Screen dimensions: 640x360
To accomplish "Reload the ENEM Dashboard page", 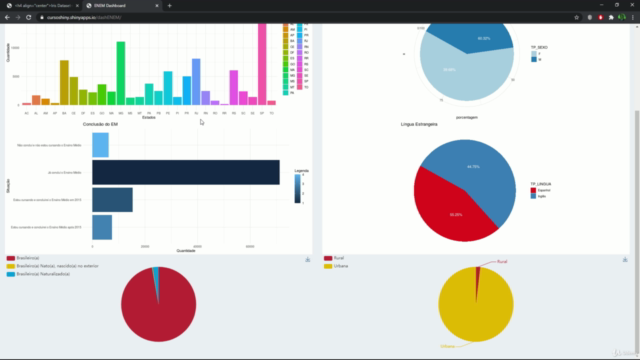I will click(29, 18).
